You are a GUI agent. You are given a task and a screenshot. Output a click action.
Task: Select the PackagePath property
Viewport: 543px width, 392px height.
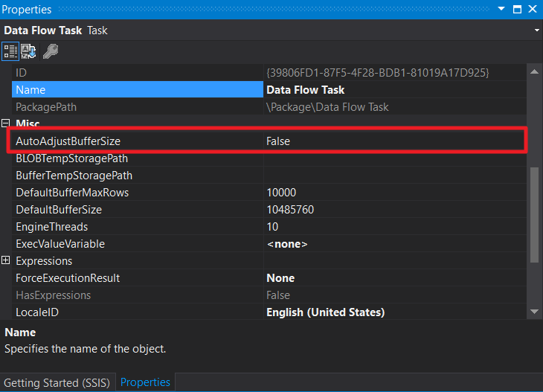138,107
